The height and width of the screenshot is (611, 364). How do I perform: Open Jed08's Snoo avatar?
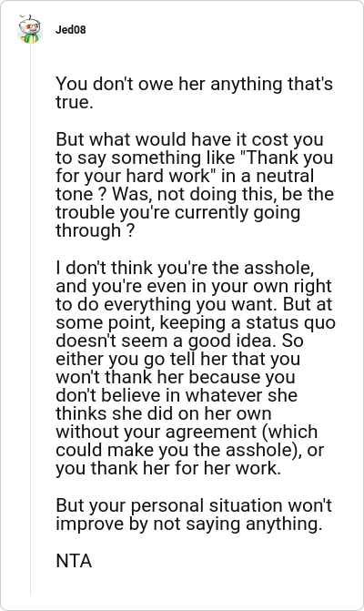pos(30,30)
